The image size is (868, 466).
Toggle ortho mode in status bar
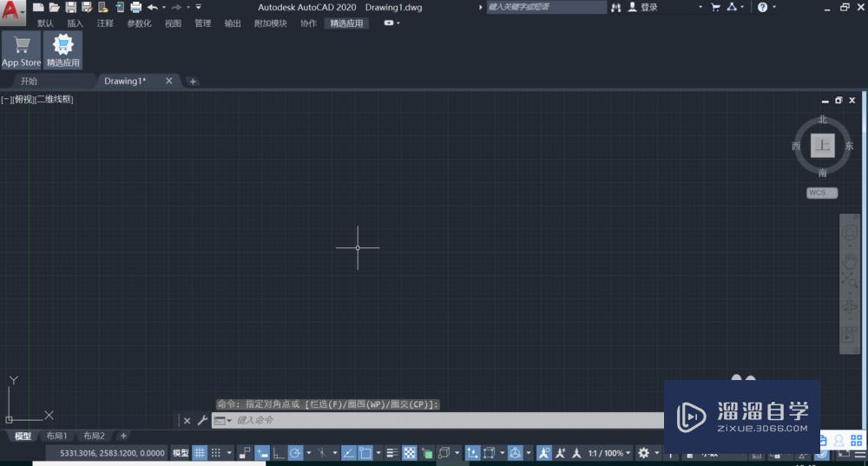point(279,453)
